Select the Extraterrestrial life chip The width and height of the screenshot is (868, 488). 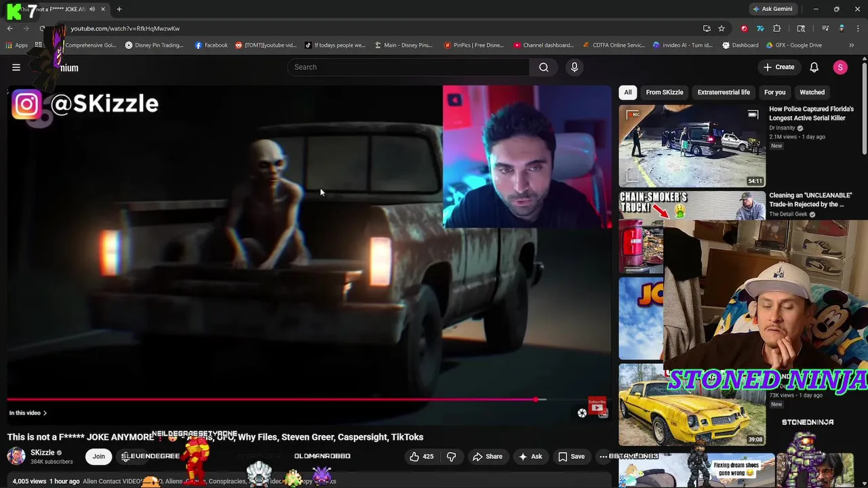click(724, 92)
